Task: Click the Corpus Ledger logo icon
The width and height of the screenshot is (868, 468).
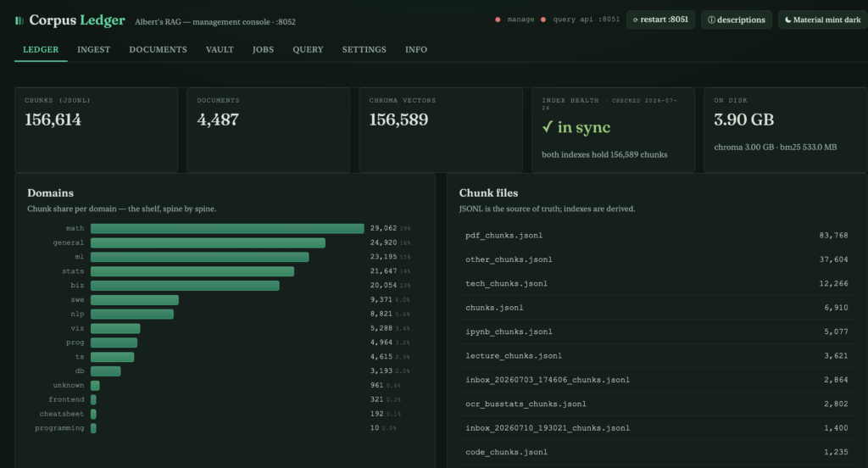Action: (x=19, y=20)
